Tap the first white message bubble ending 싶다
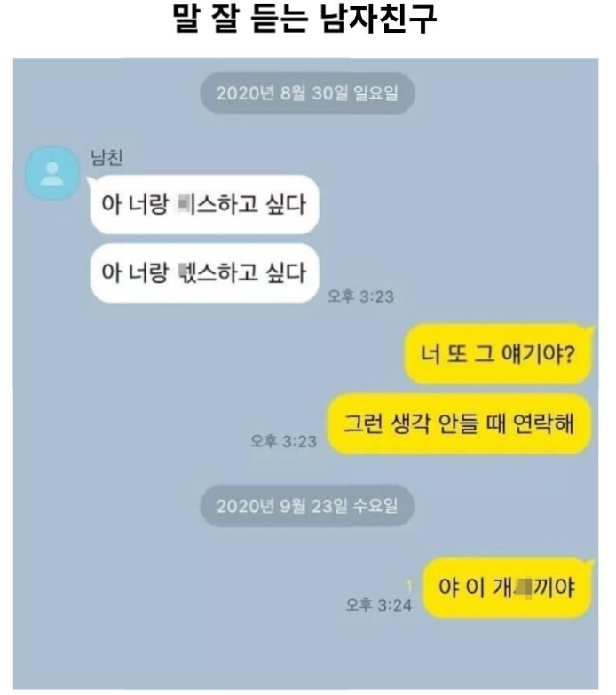616x695 pixels. (204, 204)
